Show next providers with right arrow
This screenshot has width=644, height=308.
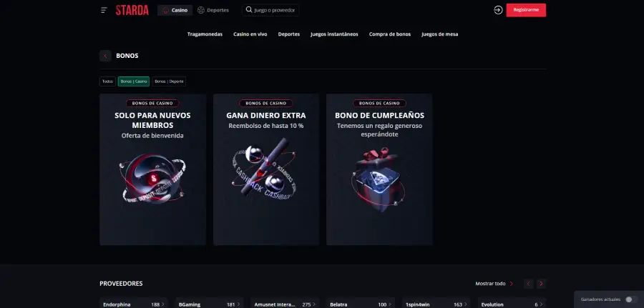(x=542, y=284)
